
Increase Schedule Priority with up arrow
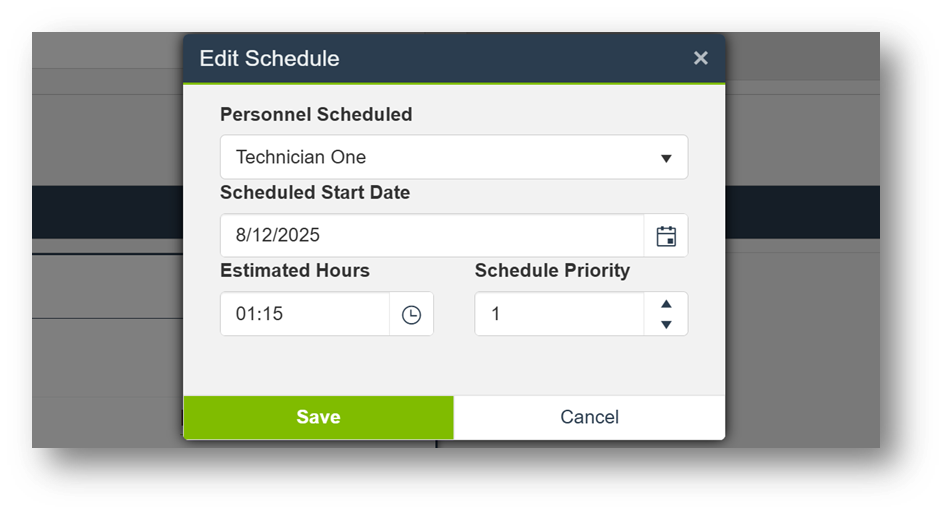[667, 304]
